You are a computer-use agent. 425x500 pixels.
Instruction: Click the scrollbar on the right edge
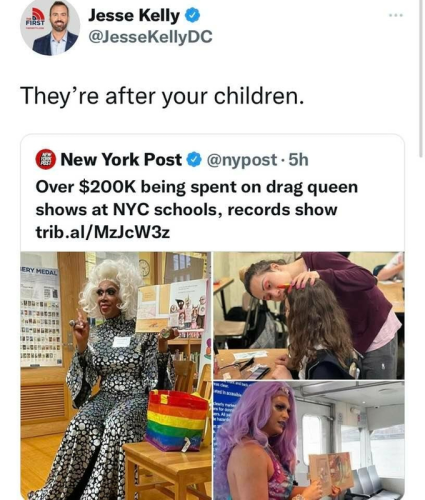422,78
